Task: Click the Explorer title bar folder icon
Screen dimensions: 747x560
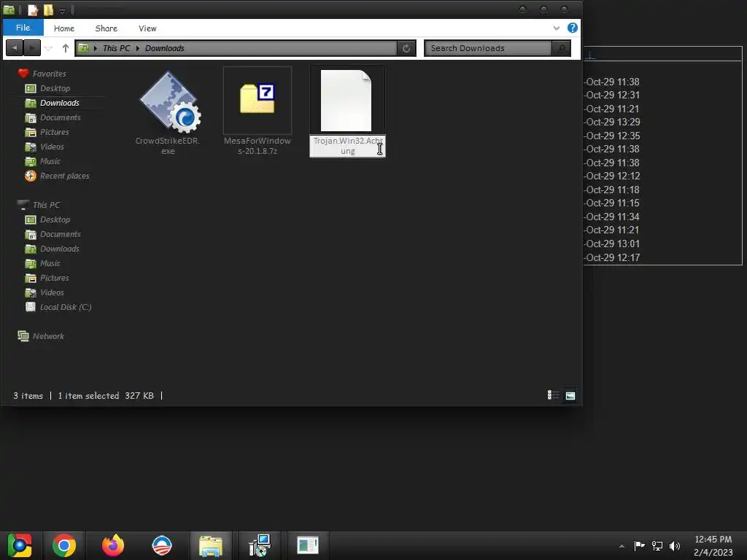Action: [x=9, y=9]
